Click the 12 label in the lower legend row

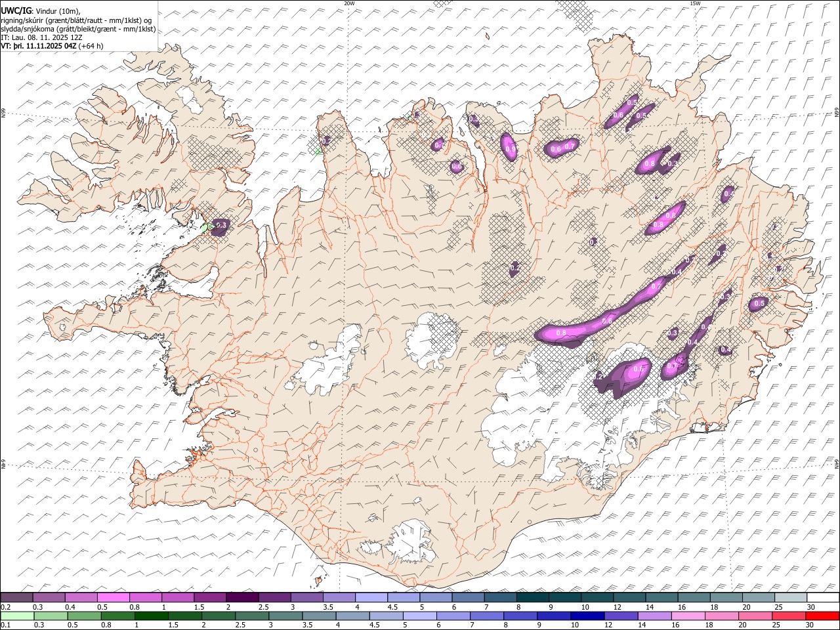pyautogui.click(x=609, y=625)
